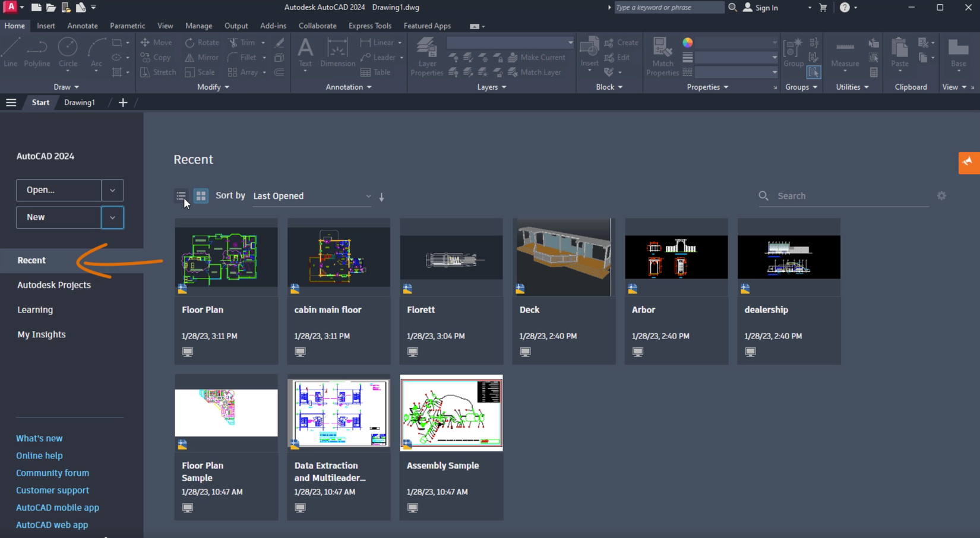Open Layer Properties manager

[x=426, y=56]
